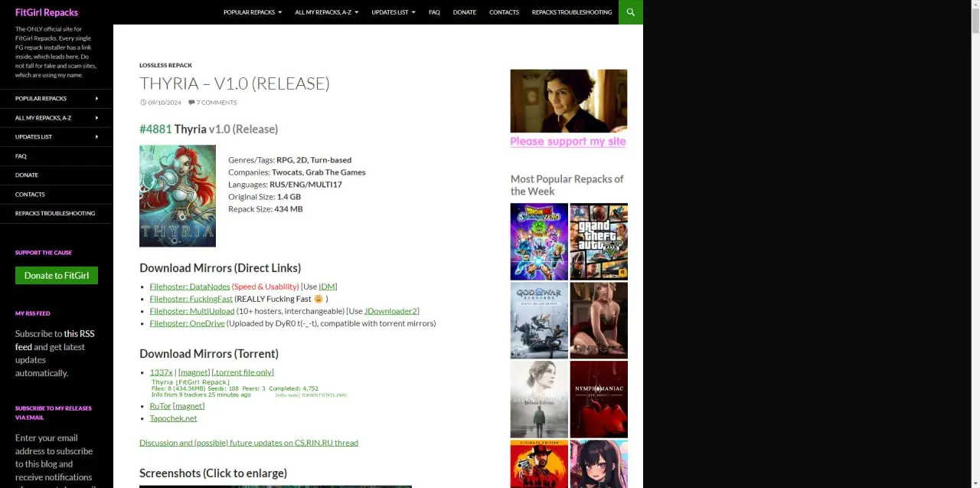Click the page vertical scrollbar thumb
The width and height of the screenshot is (980, 488).
coord(975,22)
